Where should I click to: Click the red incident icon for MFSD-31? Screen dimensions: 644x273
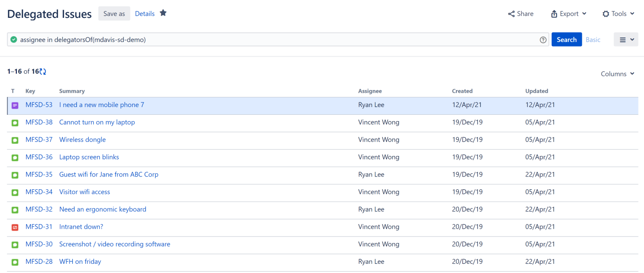pyautogui.click(x=15, y=227)
